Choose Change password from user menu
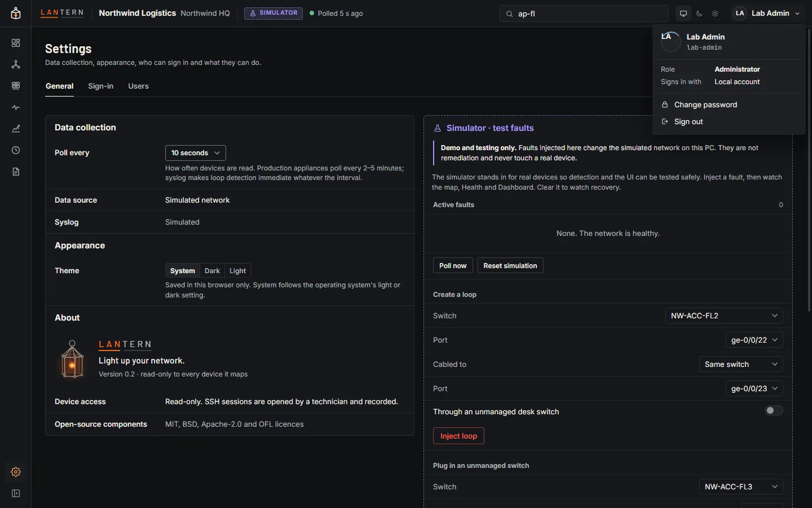812x508 pixels. tap(729, 104)
